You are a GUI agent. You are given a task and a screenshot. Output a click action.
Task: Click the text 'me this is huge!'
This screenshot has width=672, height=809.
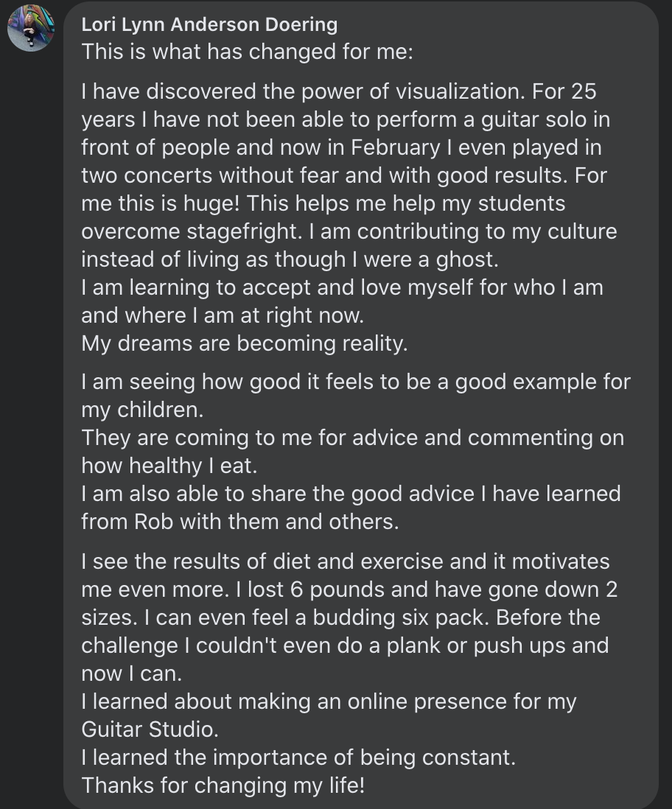pos(161,203)
